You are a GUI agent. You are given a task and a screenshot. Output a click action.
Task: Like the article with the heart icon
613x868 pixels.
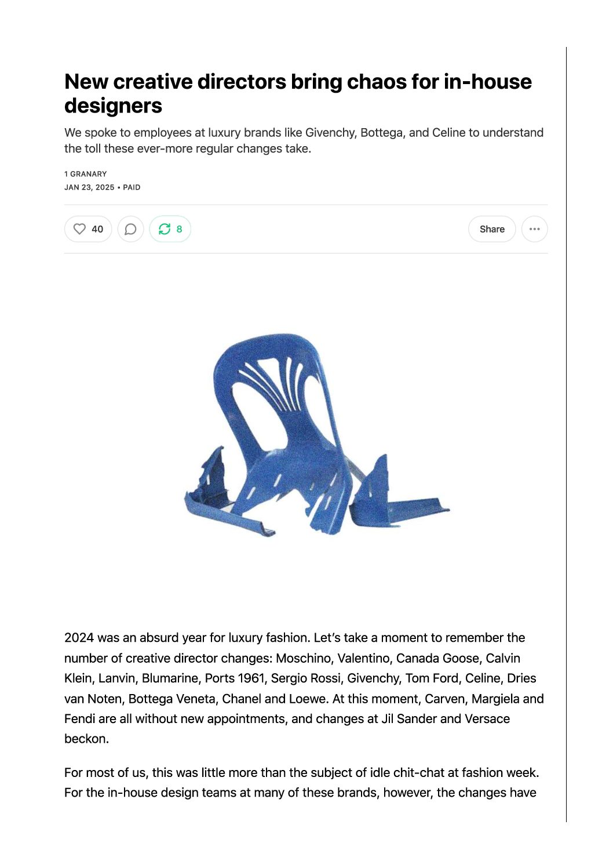point(80,229)
